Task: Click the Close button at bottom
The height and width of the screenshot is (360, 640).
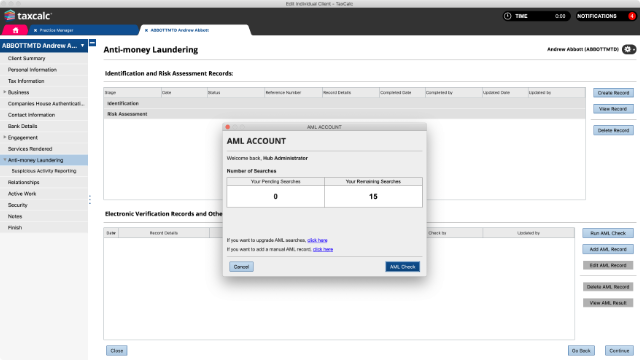Action: pyautogui.click(x=117, y=351)
